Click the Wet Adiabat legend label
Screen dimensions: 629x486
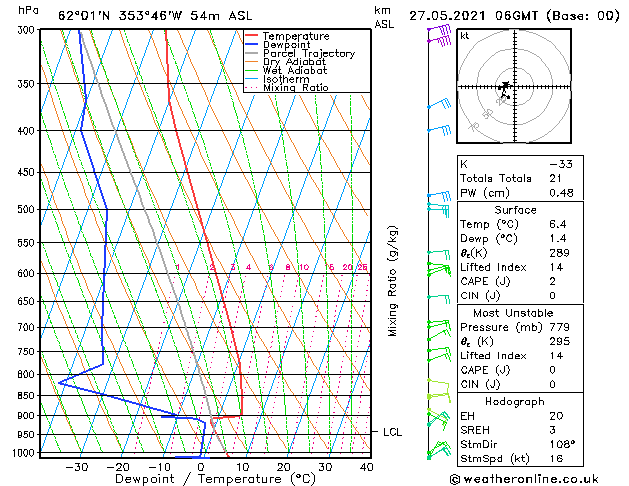(x=295, y=71)
